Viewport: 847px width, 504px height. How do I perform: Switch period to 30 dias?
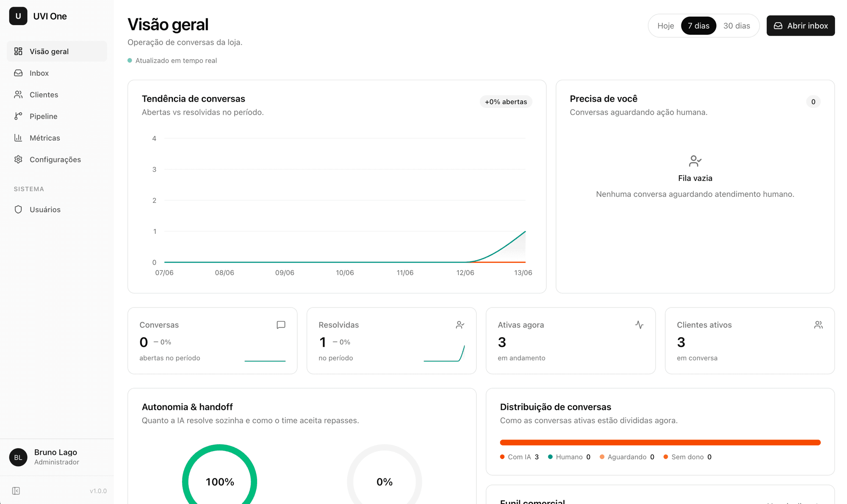(x=736, y=26)
